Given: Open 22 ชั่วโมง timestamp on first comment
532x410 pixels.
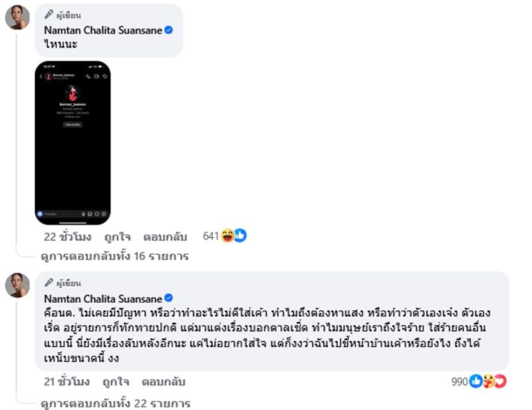Looking at the screenshot, I should pyautogui.click(x=68, y=237).
